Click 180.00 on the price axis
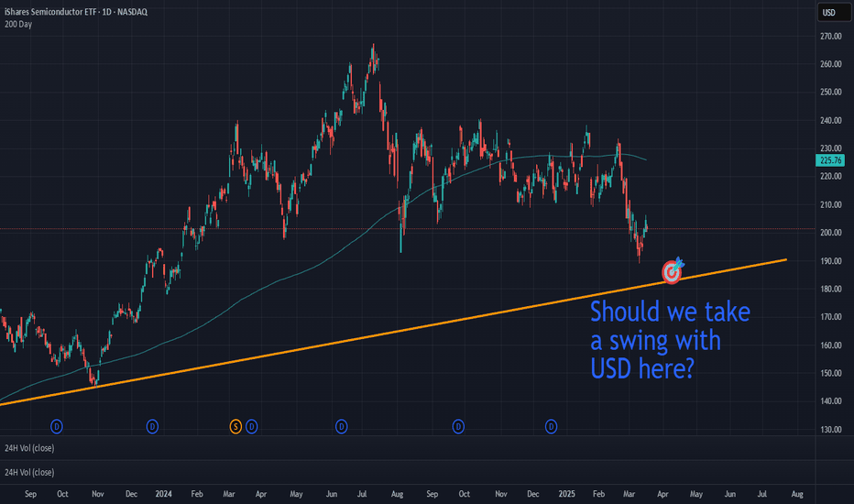 coord(830,289)
